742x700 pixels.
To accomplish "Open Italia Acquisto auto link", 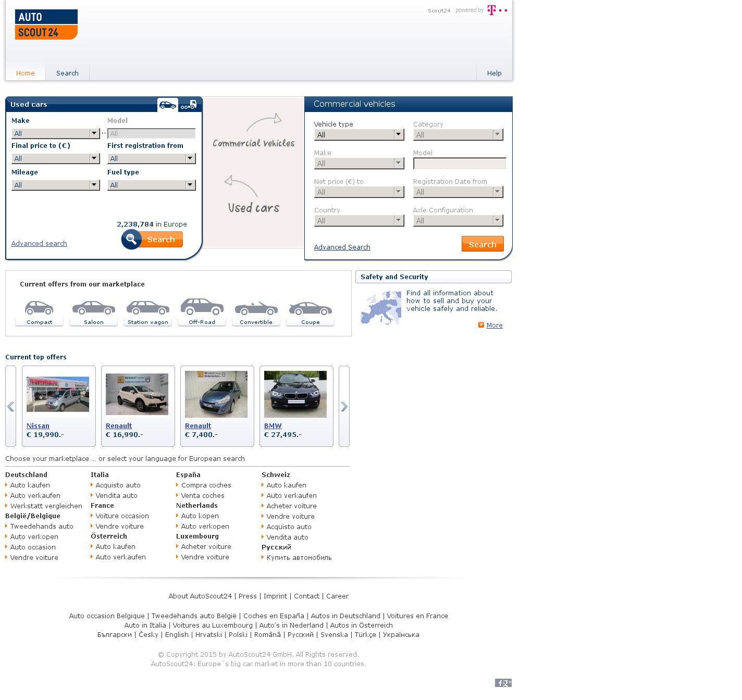I will coord(118,485).
